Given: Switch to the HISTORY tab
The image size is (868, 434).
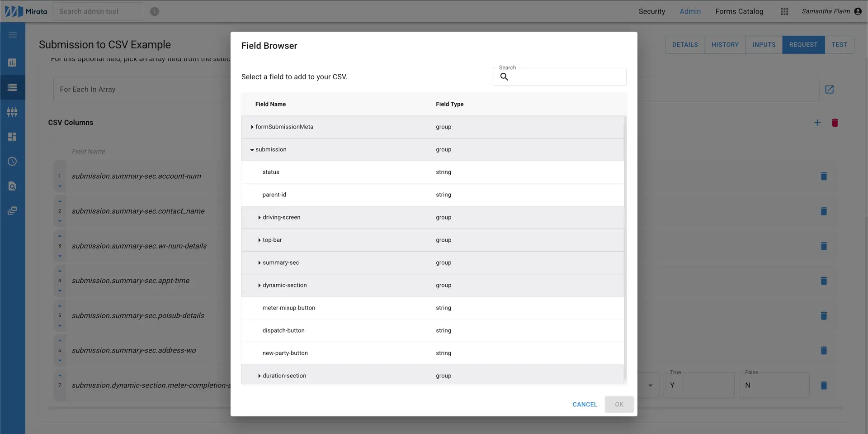Looking at the screenshot, I should tap(725, 44).
